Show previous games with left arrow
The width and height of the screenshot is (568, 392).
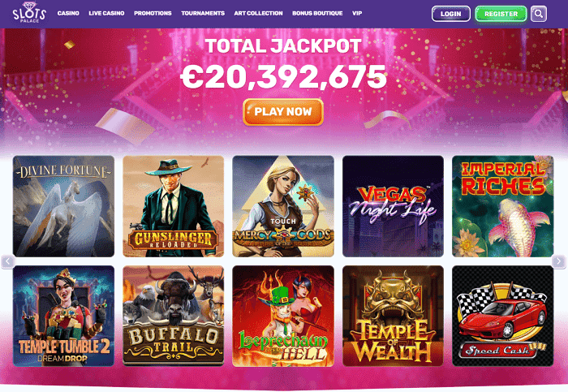(8, 261)
